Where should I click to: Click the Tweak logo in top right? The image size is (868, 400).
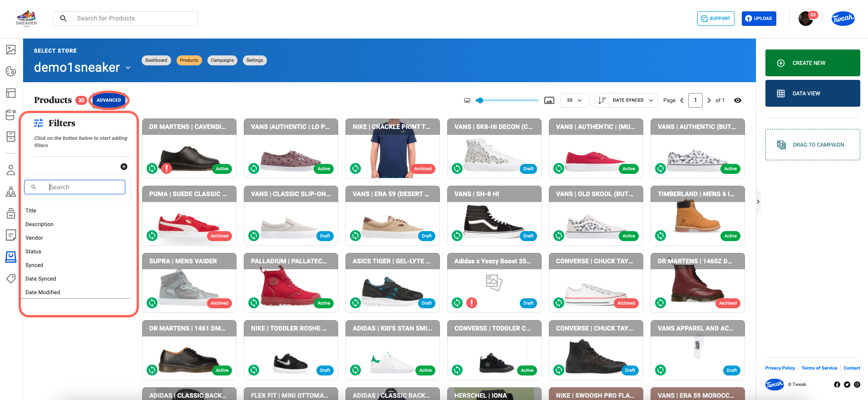pos(843,19)
